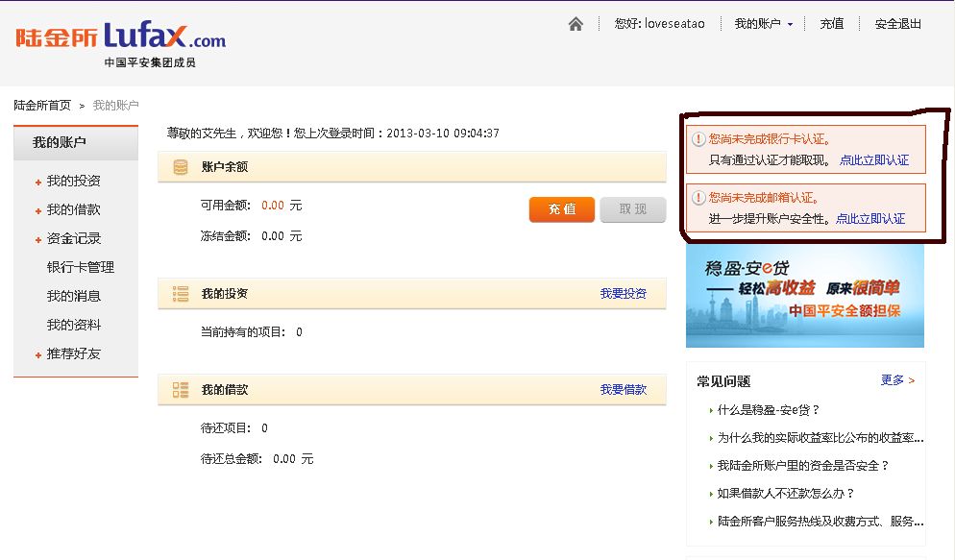Click the account balance coins icon
Screen dimensions: 955x560
(x=180, y=167)
